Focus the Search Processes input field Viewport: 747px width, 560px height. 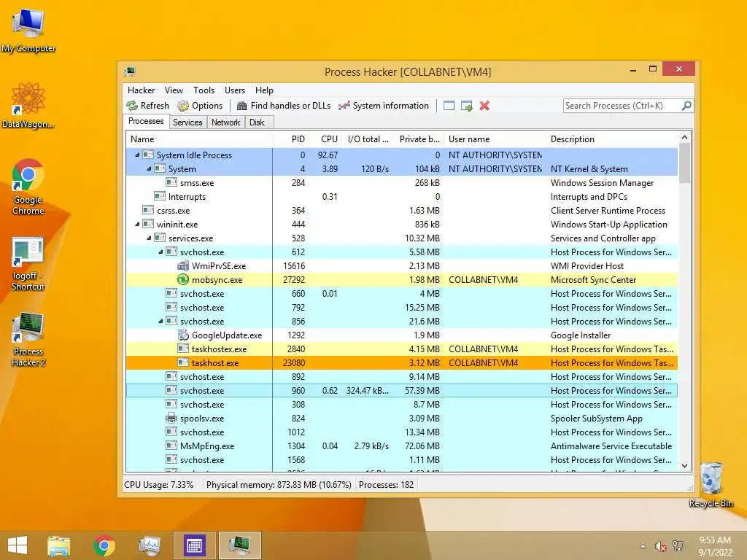[x=622, y=106]
